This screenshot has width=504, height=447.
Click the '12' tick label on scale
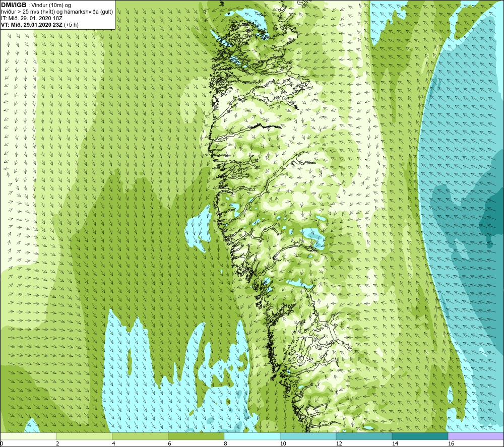339,443
